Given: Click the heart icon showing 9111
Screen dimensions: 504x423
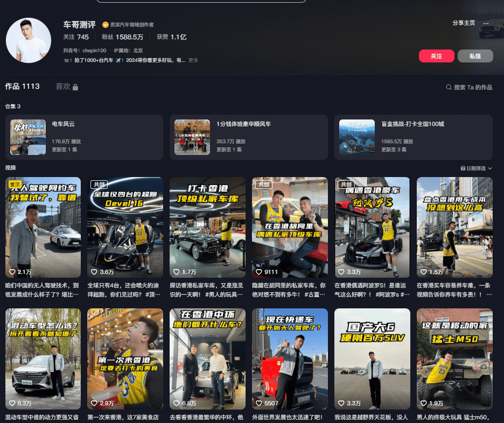Looking at the screenshot, I should [x=259, y=272].
